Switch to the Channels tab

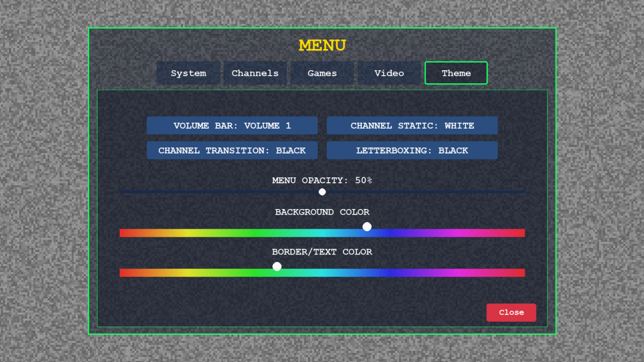pos(255,73)
